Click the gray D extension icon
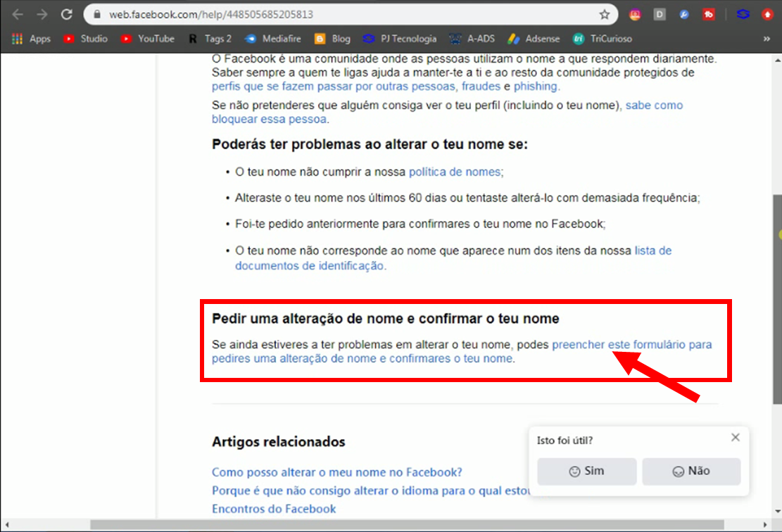The width and height of the screenshot is (782, 532). coord(660,14)
